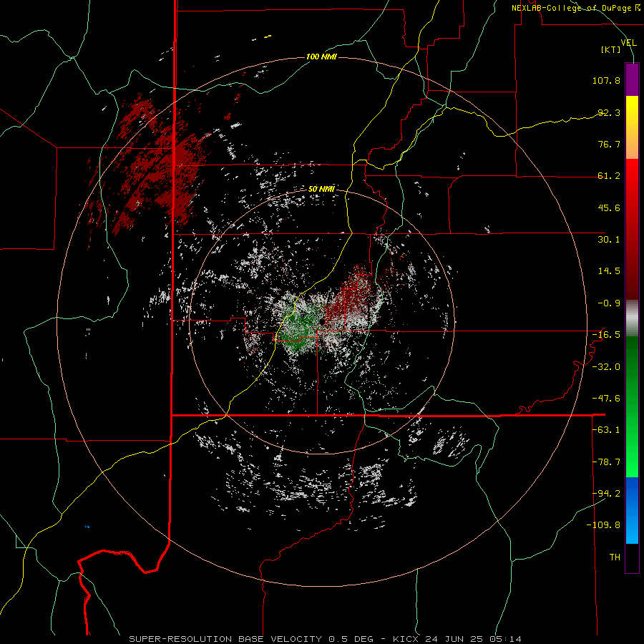Screen dimensions: 644x644
Task: Click the 100 NMI range ring label
Action: point(321,57)
